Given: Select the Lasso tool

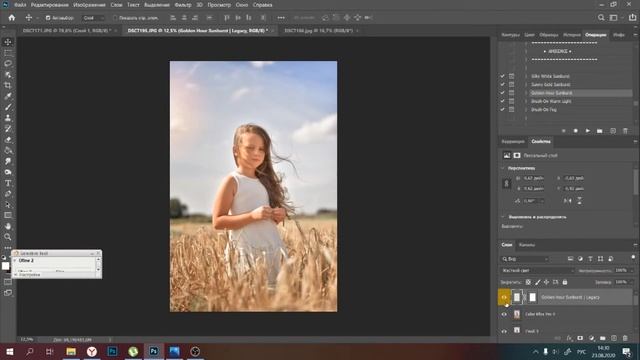Looking at the screenshot, I should (8, 64).
